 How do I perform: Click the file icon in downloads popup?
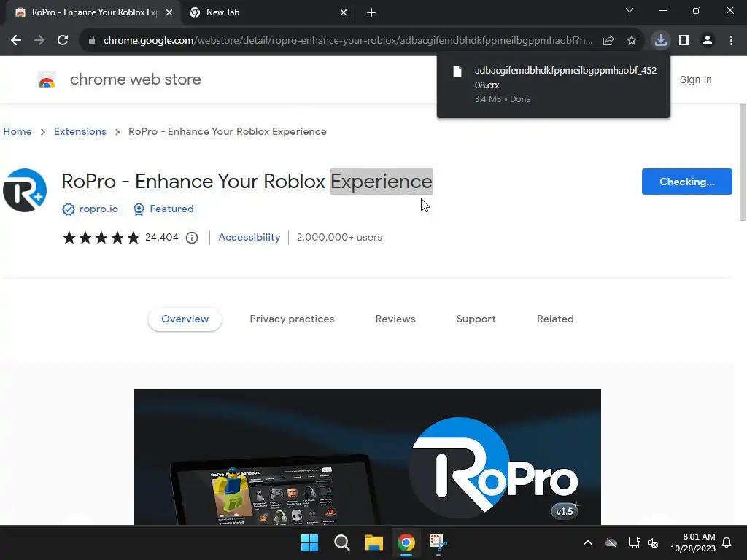click(x=457, y=71)
